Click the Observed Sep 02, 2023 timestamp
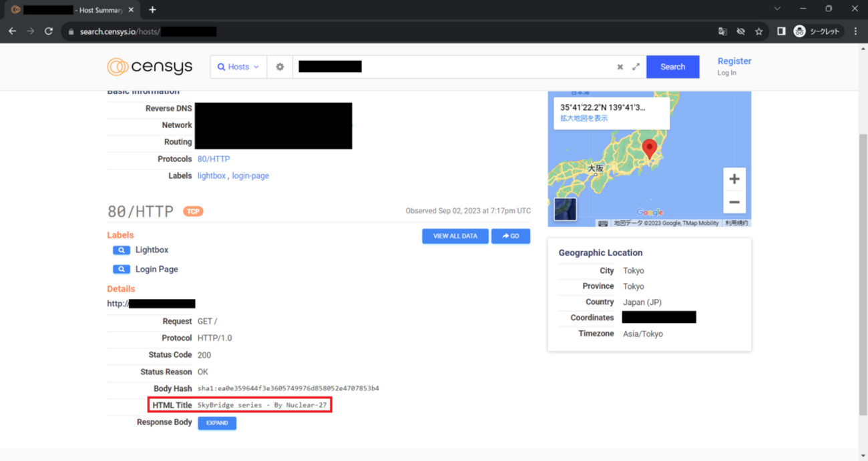The width and height of the screenshot is (868, 461). coord(468,211)
